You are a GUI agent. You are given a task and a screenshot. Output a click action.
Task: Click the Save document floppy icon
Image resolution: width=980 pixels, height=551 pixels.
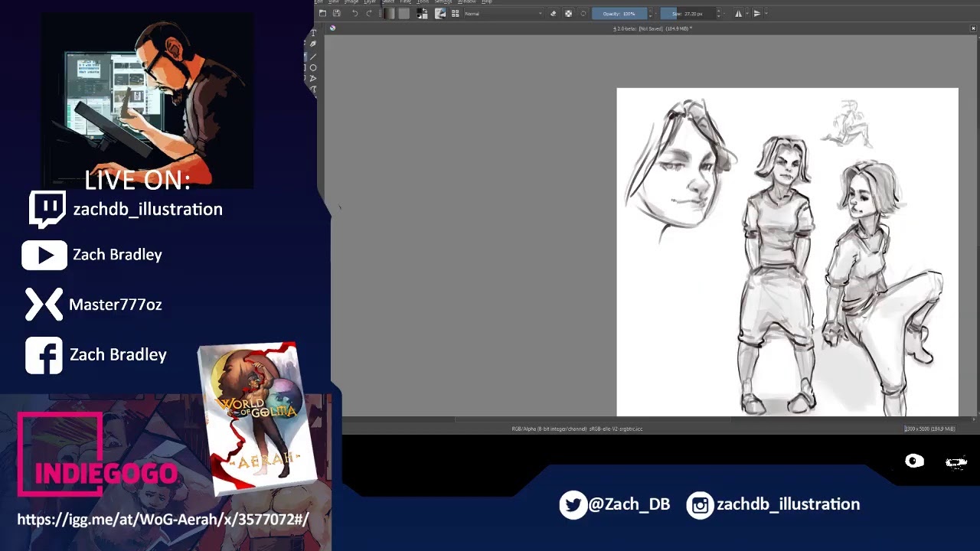tap(336, 14)
